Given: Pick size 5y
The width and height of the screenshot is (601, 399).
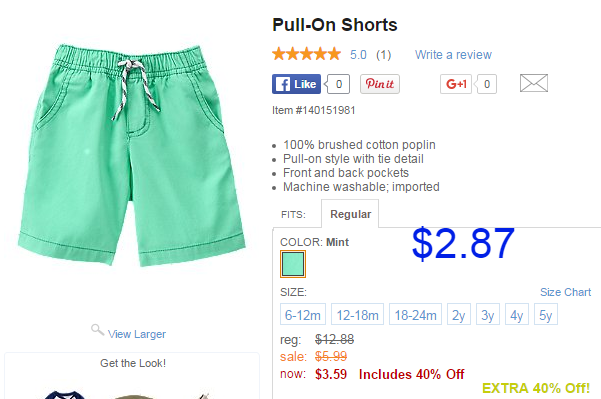Looking at the screenshot, I should [546, 314].
